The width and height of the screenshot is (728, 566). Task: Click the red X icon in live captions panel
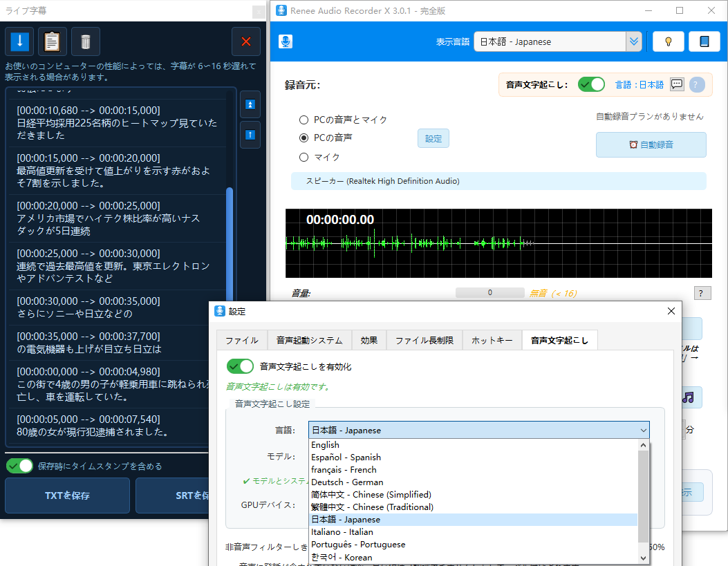246,41
